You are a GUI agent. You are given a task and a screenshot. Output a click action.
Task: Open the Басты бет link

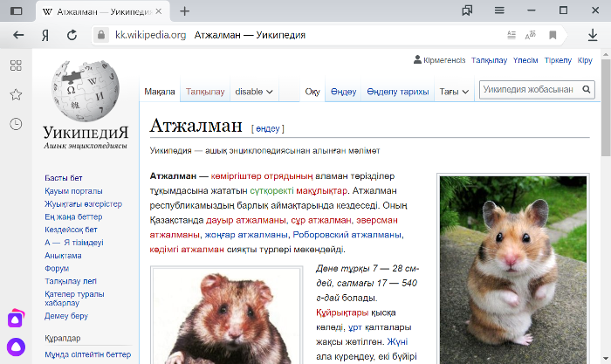tap(63, 178)
